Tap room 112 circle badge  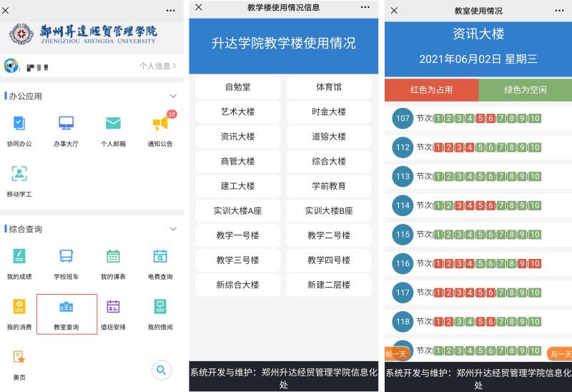point(403,147)
